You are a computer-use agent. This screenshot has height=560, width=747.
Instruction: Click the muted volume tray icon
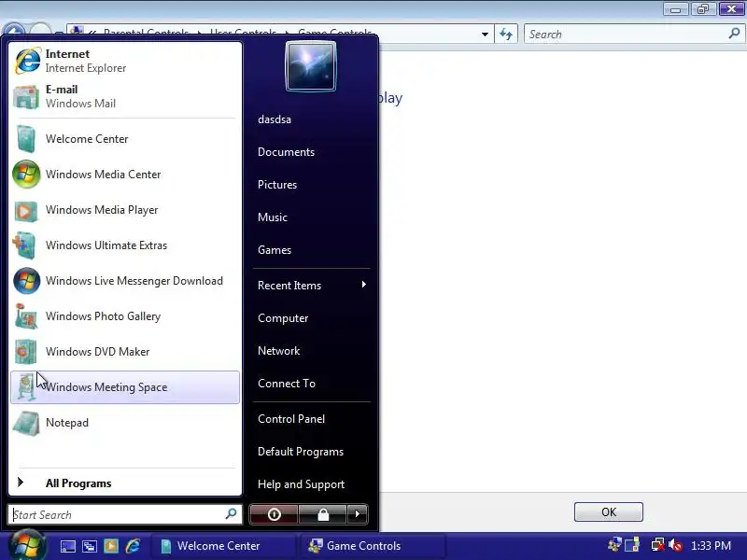tap(675, 545)
